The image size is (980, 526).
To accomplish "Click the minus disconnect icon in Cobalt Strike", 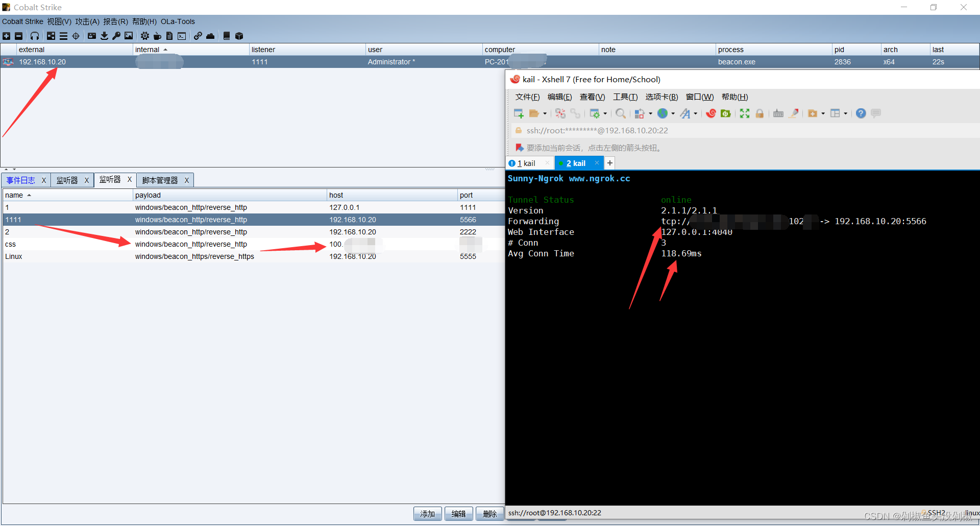I will [x=19, y=36].
